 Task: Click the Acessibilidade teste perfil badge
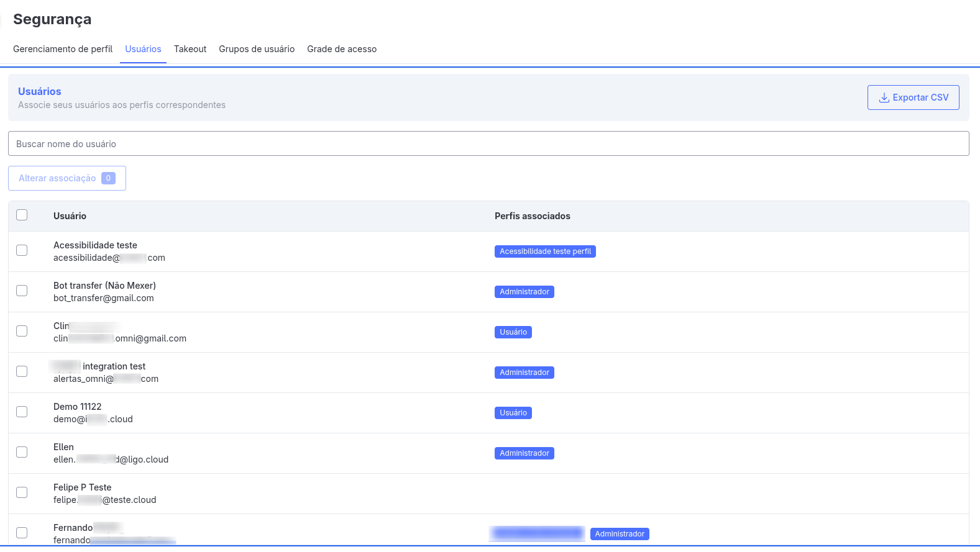pyautogui.click(x=545, y=251)
